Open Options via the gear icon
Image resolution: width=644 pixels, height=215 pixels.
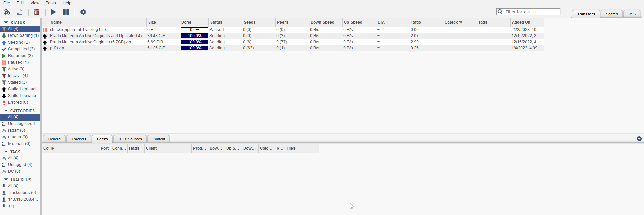[83, 12]
